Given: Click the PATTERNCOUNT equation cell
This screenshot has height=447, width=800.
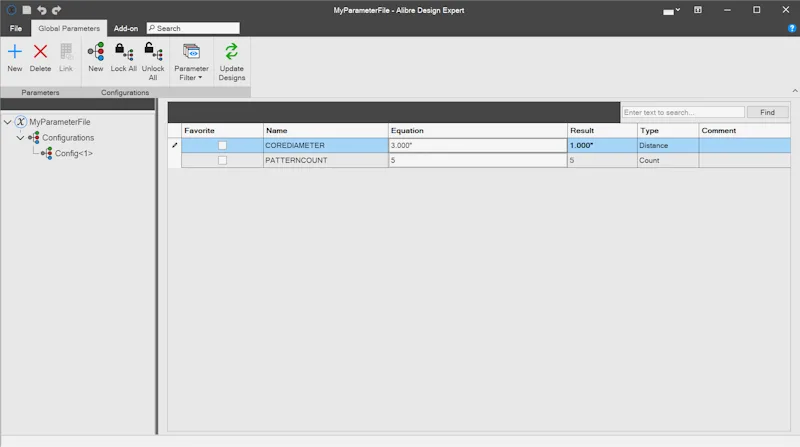Looking at the screenshot, I should click(478, 160).
